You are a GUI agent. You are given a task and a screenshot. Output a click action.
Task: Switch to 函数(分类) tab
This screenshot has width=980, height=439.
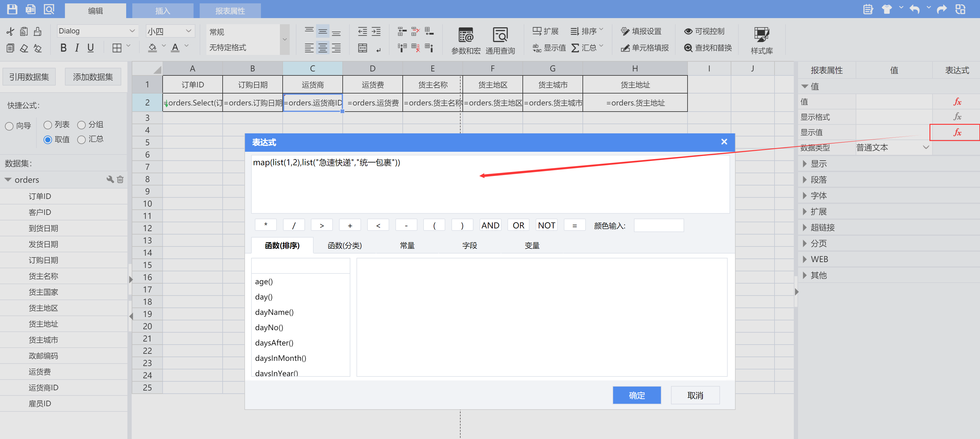click(x=344, y=246)
